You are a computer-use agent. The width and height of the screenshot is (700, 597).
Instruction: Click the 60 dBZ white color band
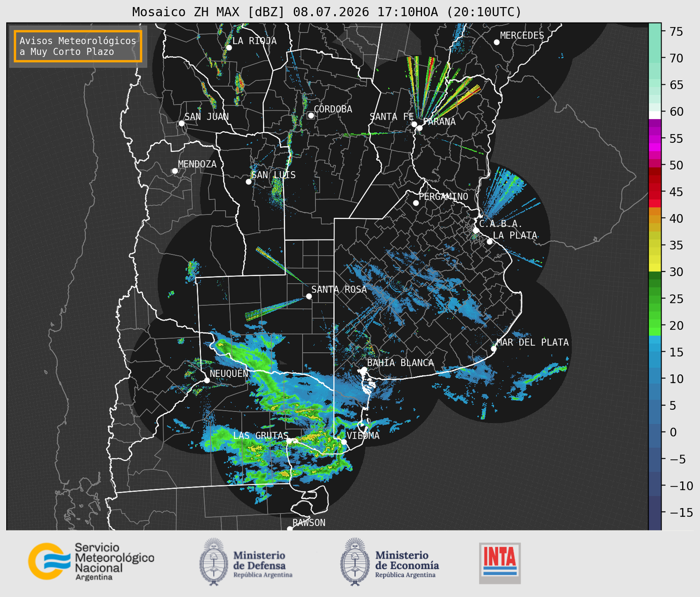(x=655, y=115)
